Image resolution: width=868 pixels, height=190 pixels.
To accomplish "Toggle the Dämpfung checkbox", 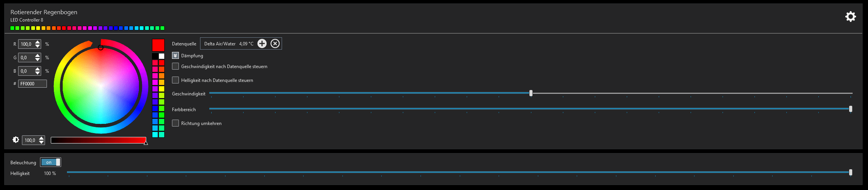I will pos(175,55).
